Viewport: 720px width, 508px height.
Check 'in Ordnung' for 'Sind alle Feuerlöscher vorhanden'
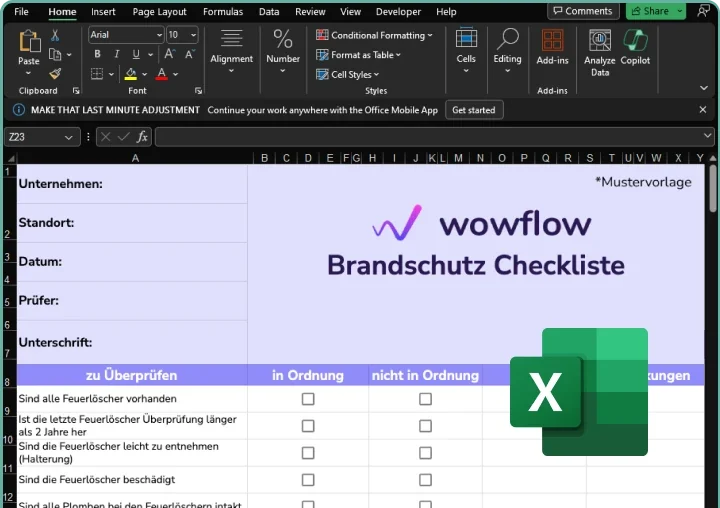coord(308,399)
